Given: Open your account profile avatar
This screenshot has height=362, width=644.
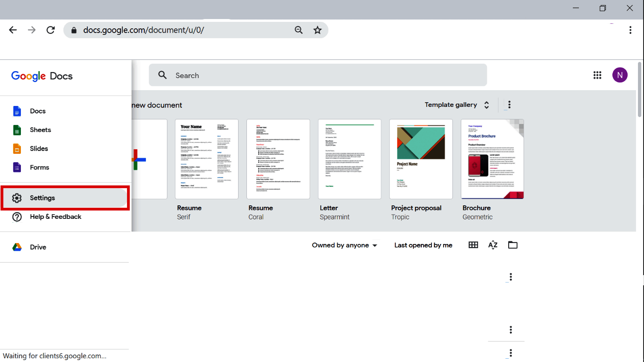Looking at the screenshot, I should click(620, 75).
